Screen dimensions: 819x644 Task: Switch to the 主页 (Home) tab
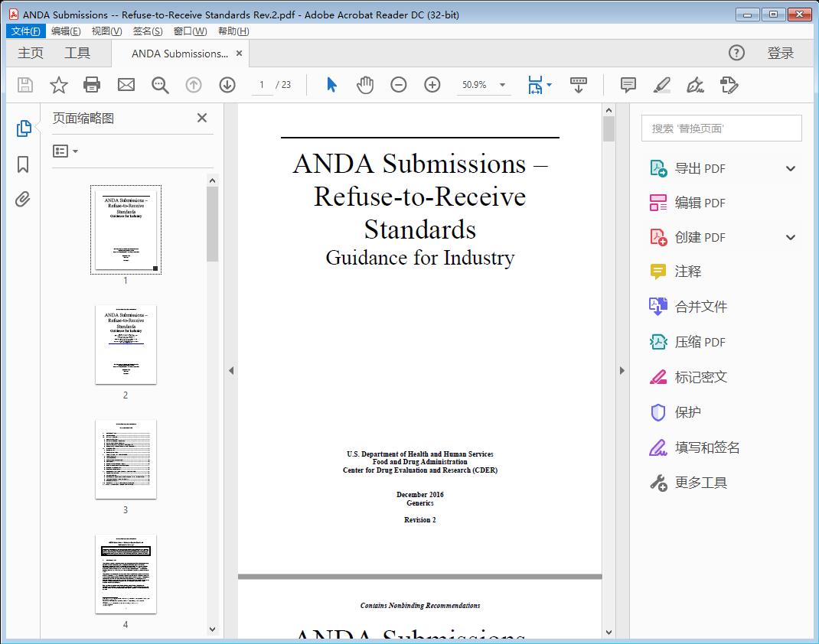pos(30,53)
